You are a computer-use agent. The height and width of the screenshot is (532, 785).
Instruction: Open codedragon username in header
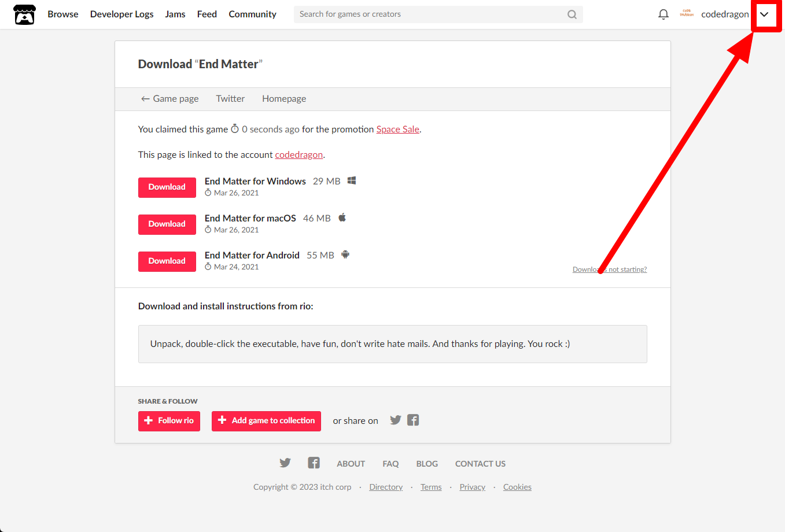[725, 14]
